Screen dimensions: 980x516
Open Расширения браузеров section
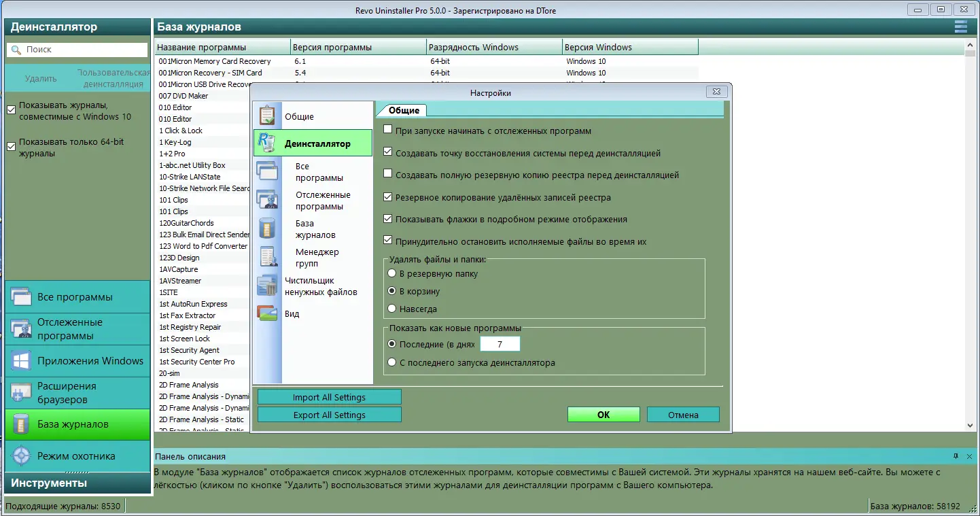click(x=77, y=392)
